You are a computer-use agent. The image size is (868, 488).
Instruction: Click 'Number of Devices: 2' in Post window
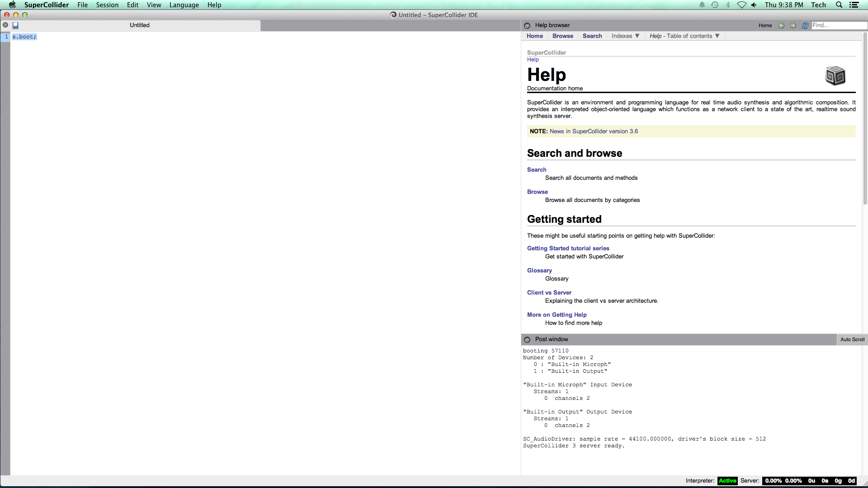tap(558, 358)
